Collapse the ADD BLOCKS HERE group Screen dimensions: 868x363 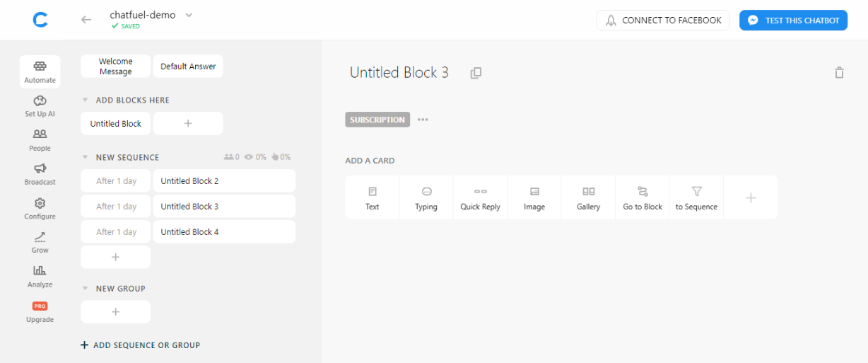pos(86,100)
